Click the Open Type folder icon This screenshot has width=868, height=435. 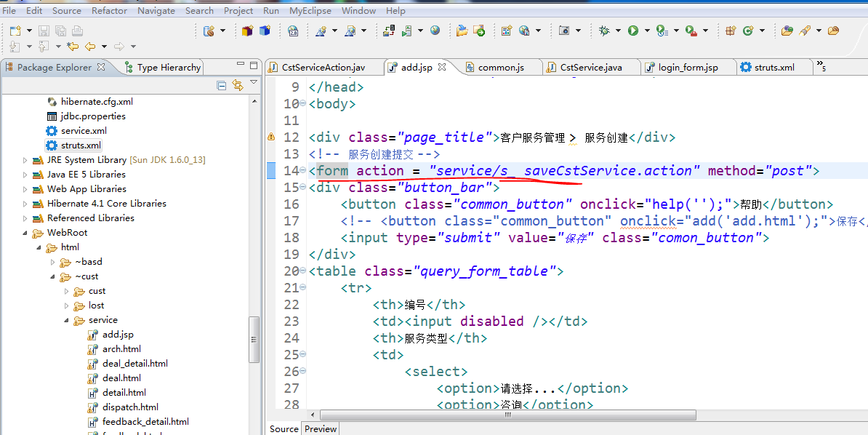click(787, 31)
